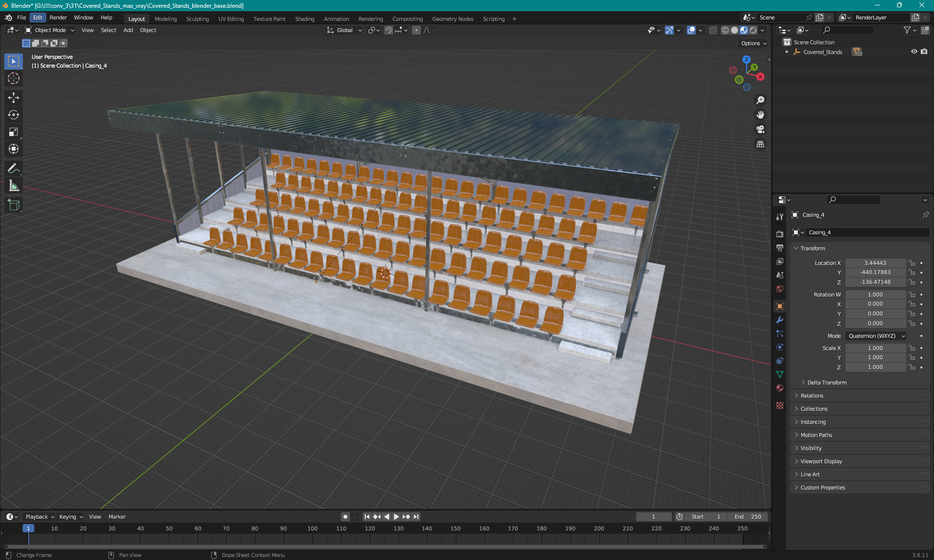Expand Covered_Stands in outliner
This screenshot has height=560, width=934.
pos(787,52)
